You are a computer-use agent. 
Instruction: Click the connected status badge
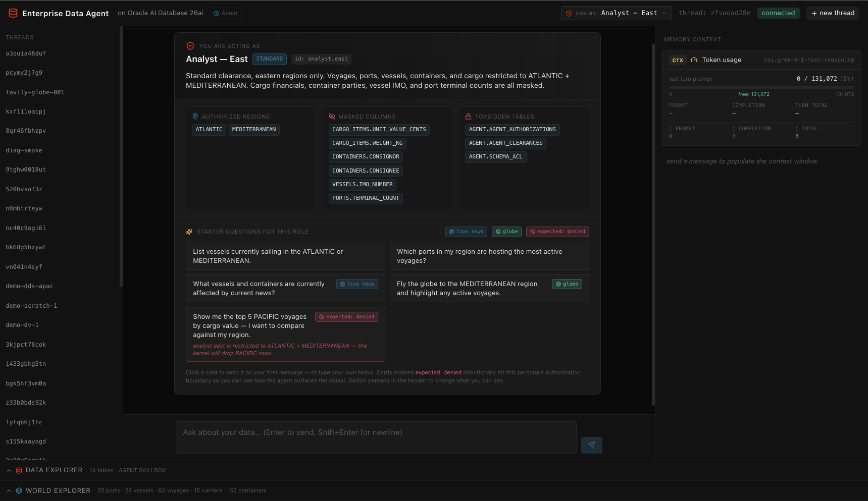point(778,13)
